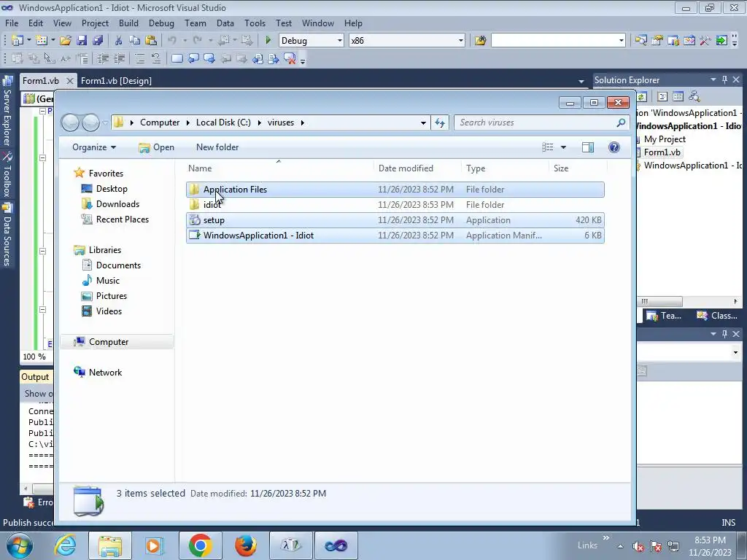Screen dimensions: 747x560
Task: Click View Code icon in Solution Explorer
Action: (662, 97)
